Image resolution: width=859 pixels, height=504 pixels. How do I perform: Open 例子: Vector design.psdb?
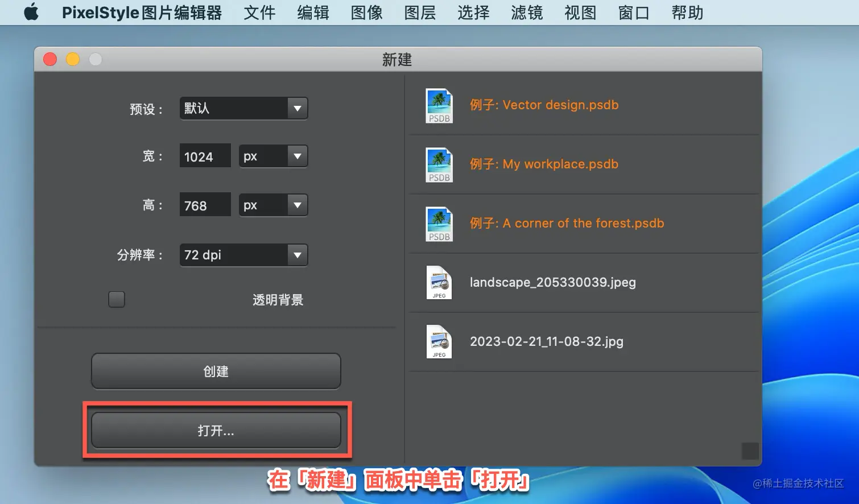click(x=544, y=105)
